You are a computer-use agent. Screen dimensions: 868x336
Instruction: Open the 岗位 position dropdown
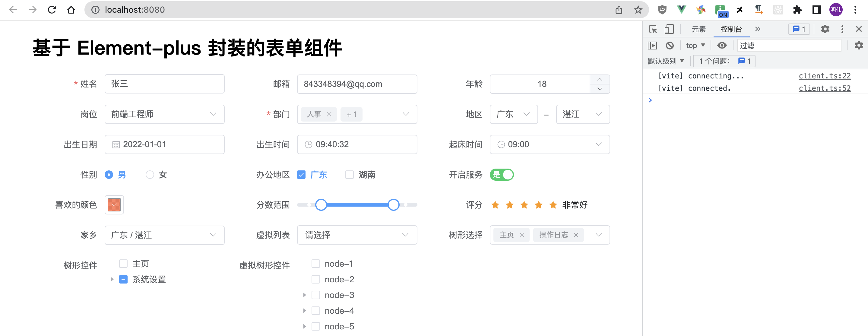(164, 114)
